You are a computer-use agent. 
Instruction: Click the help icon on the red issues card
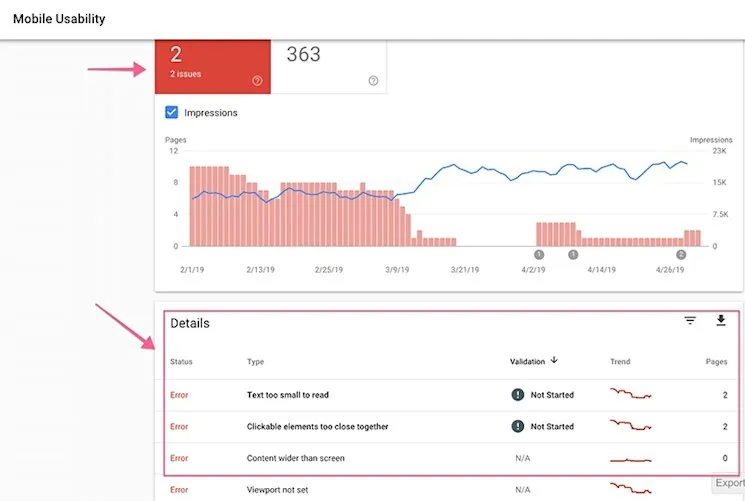[x=257, y=81]
